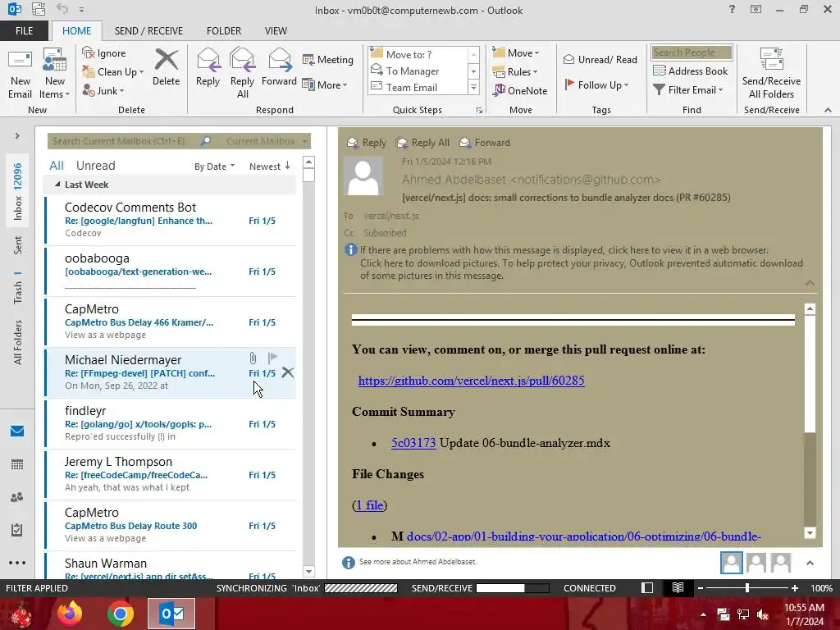Switch to the FOLDER tab
This screenshot has height=630, width=840.
[224, 30]
